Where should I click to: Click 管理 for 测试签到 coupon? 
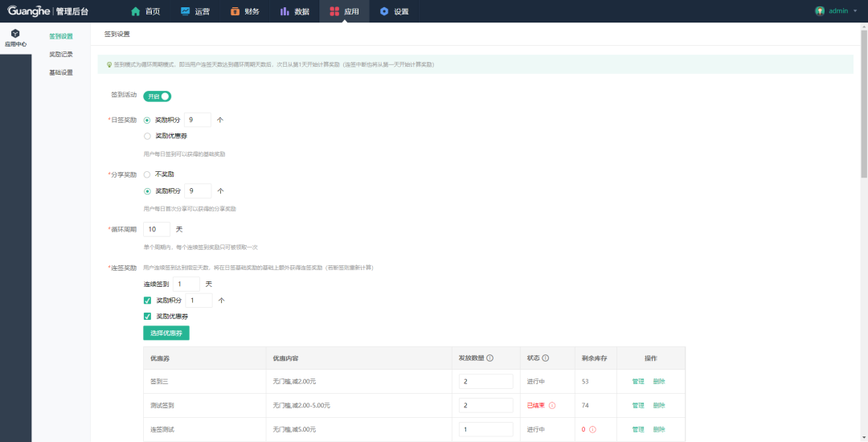click(638, 406)
